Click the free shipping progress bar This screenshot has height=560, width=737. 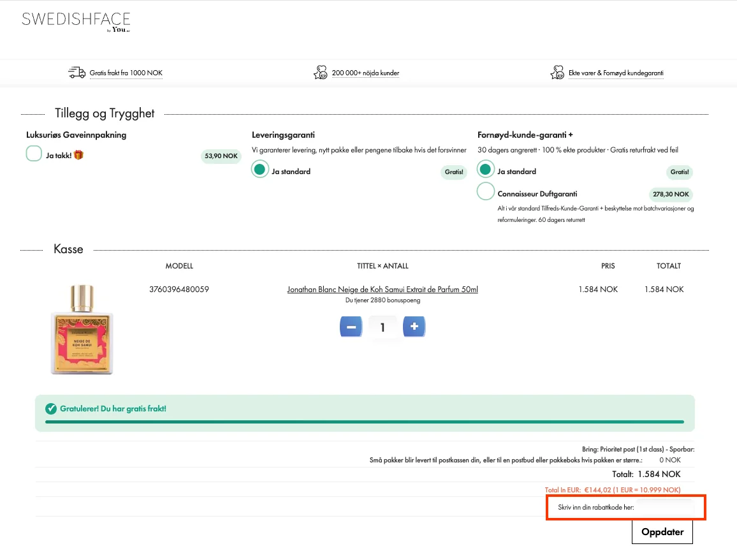click(x=365, y=422)
